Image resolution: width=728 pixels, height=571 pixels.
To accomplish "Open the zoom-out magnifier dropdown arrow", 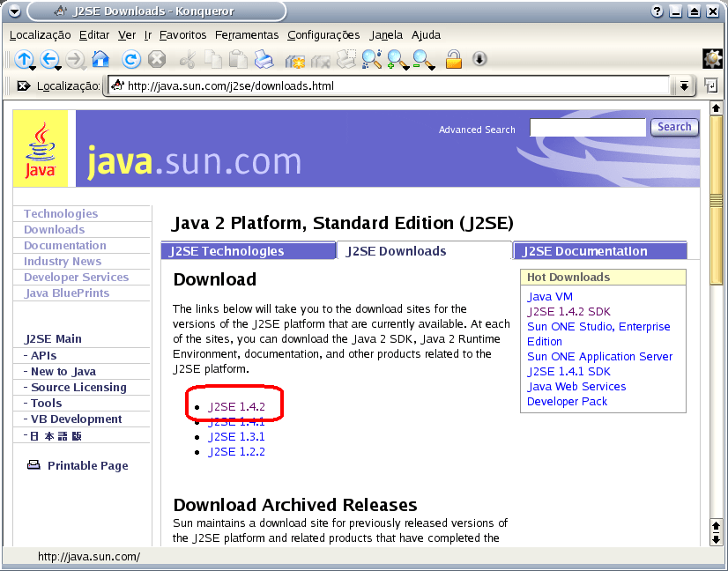I will click(x=432, y=68).
